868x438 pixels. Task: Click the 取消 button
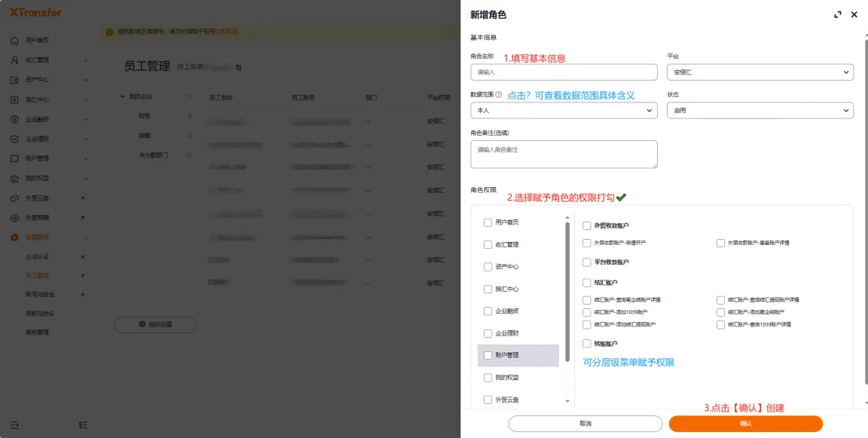(x=585, y=424)
